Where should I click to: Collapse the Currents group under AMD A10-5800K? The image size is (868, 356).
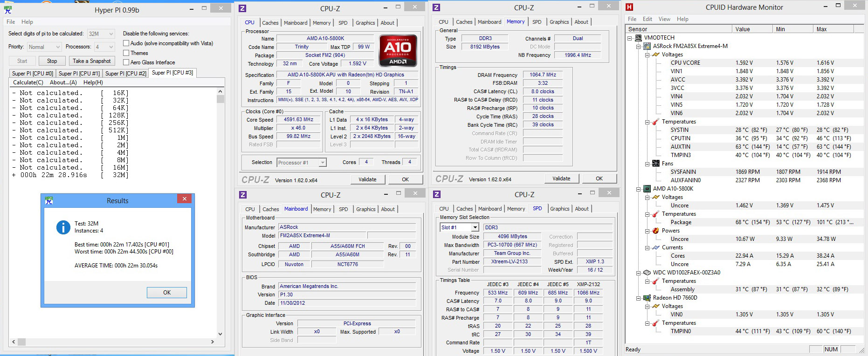(x=647, y=248)
